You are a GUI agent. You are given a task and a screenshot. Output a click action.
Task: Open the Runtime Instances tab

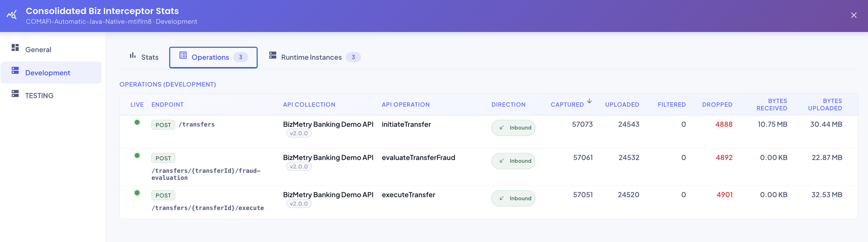(x=314, y=57)
